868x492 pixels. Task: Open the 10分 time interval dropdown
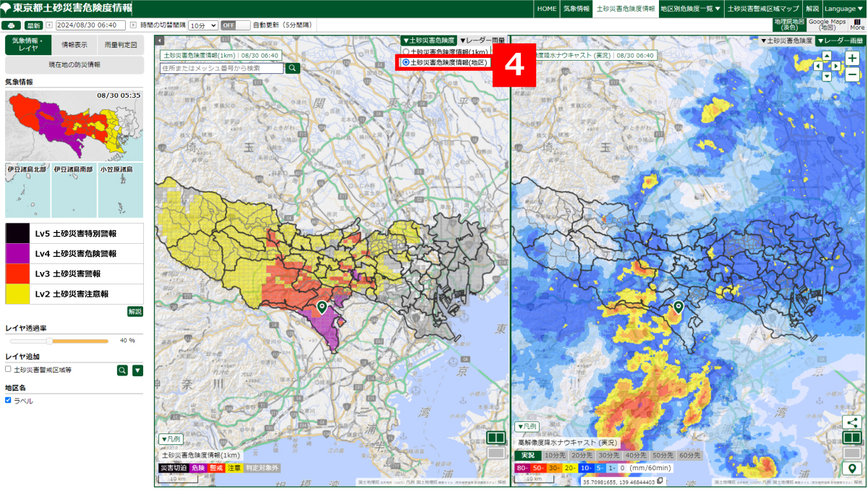pyautogui.click(x=203, y=25)
